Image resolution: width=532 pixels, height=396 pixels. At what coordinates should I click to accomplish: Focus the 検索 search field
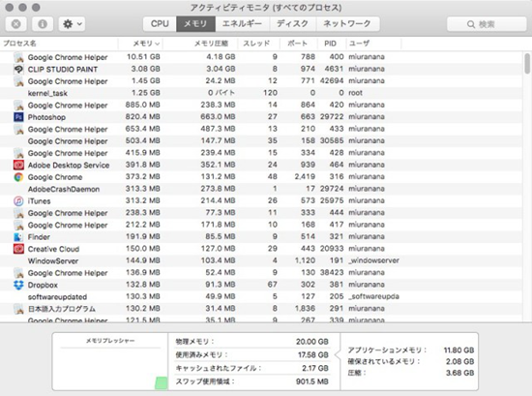(x=487, y=24)
